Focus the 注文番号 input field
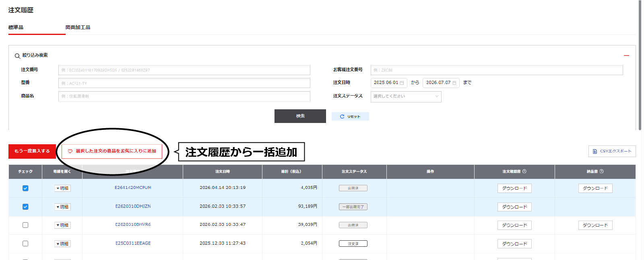Viewport: 644px width, 260px height. [x=184, y=70]
